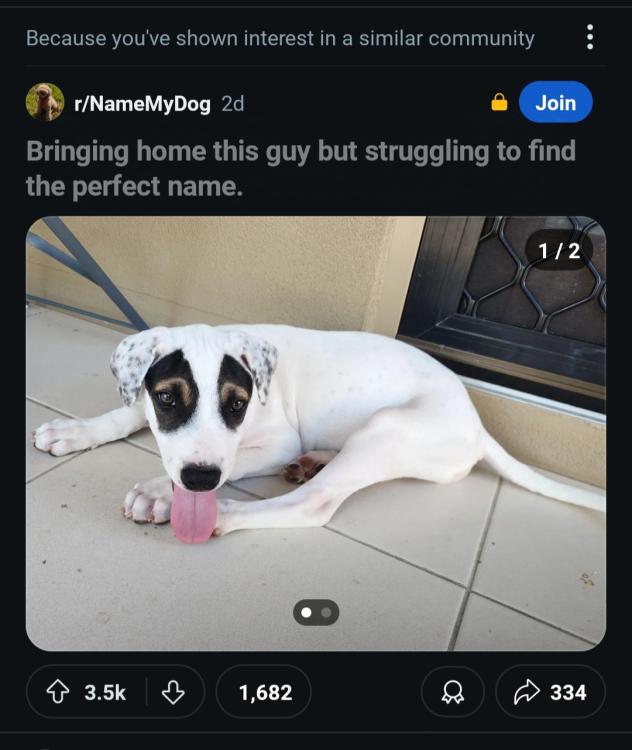The image size is (632, 750).
Task: Click the 1/2 image counter badge
Action: point(559,251)
